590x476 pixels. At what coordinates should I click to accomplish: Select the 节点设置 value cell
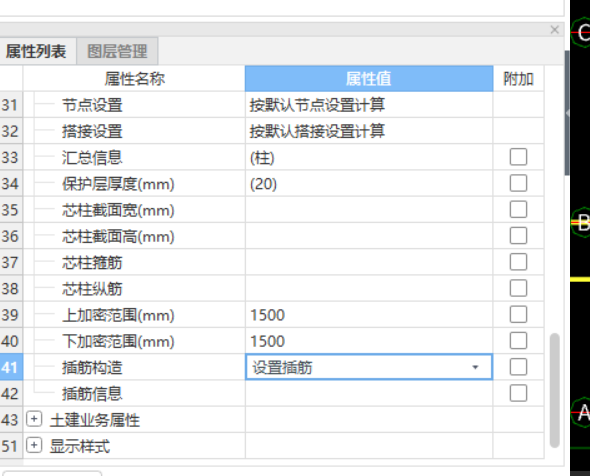369,105
